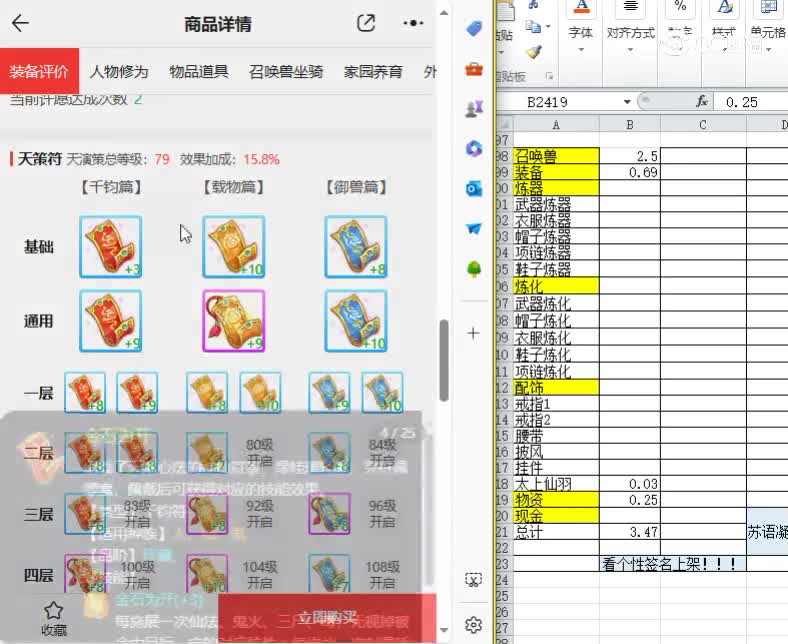
Task: Expand the clipboard group dialog launcher
Action: 549,76
